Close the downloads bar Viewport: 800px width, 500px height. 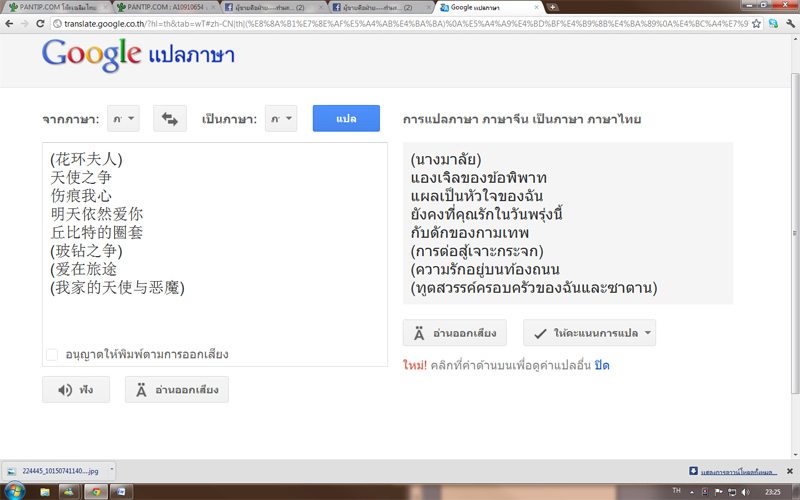790,471
